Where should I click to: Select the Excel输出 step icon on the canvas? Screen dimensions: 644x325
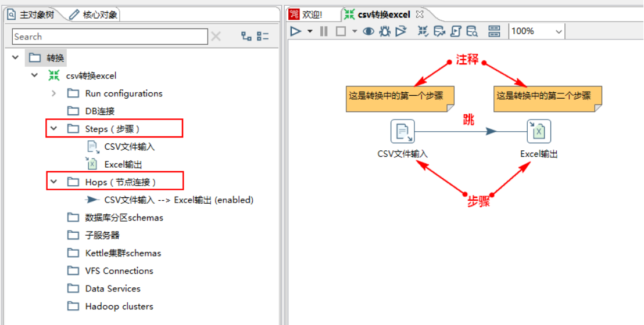pos(539,131)
